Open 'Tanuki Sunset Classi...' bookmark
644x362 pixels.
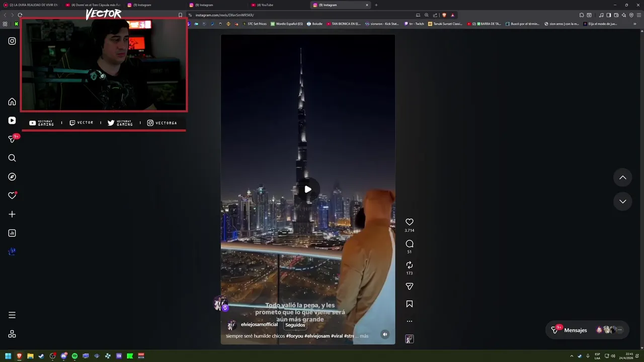point(445,24)
